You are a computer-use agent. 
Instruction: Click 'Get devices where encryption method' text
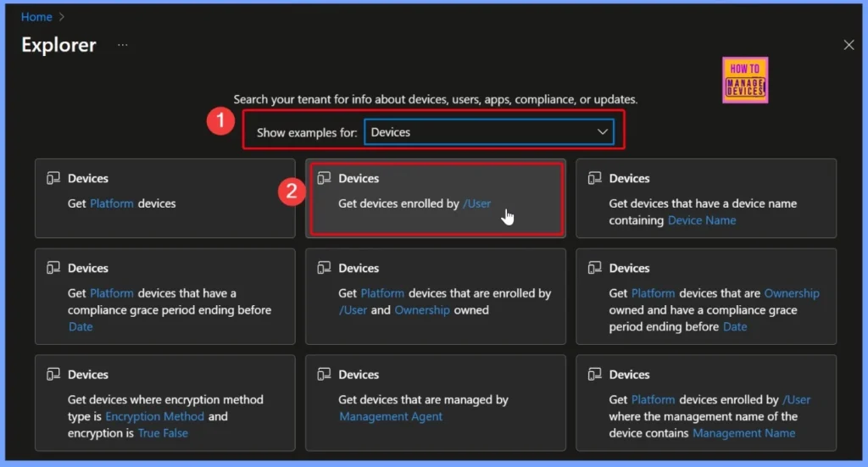(165, 399)
